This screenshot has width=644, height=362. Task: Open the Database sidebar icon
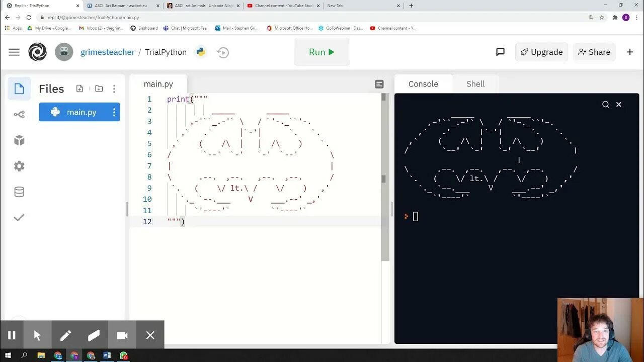coord(19,192)
